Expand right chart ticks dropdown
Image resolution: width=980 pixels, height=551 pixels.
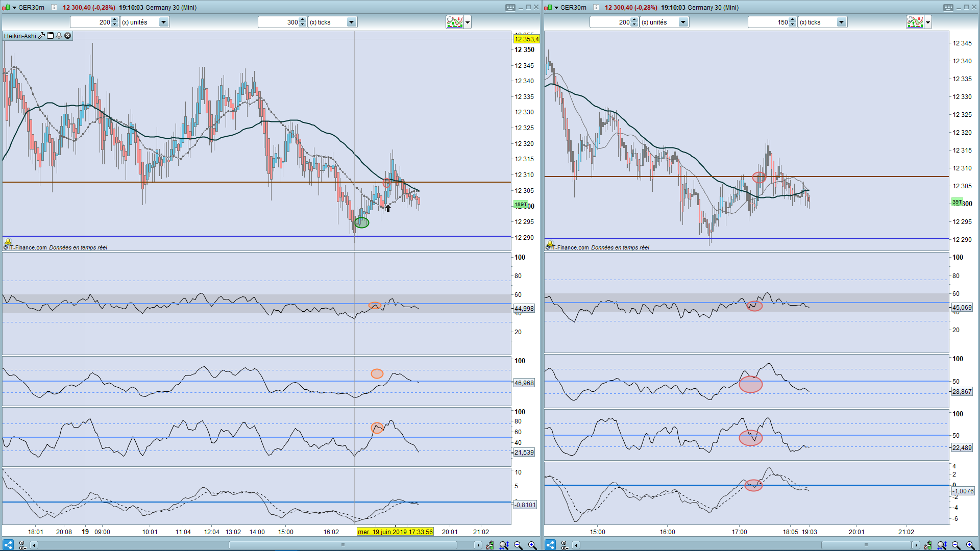[841, 22]
